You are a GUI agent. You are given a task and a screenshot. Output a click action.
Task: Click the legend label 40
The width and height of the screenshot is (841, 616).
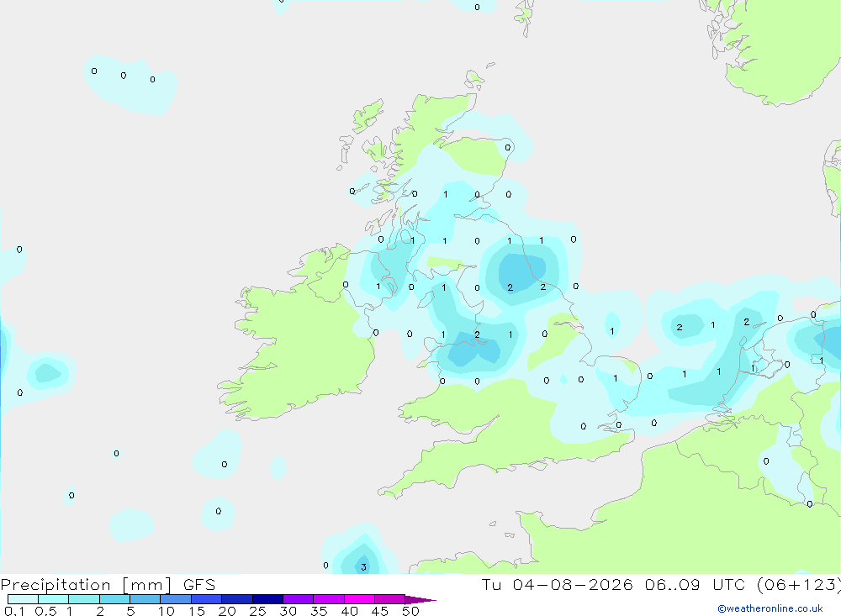click(x=349, y=611)
